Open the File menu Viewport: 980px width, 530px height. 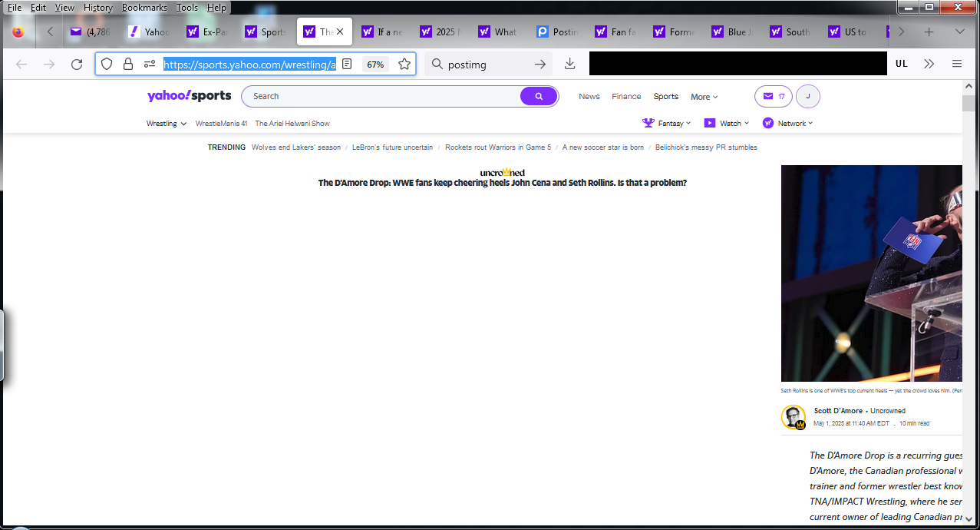click(x=15, y=8)
